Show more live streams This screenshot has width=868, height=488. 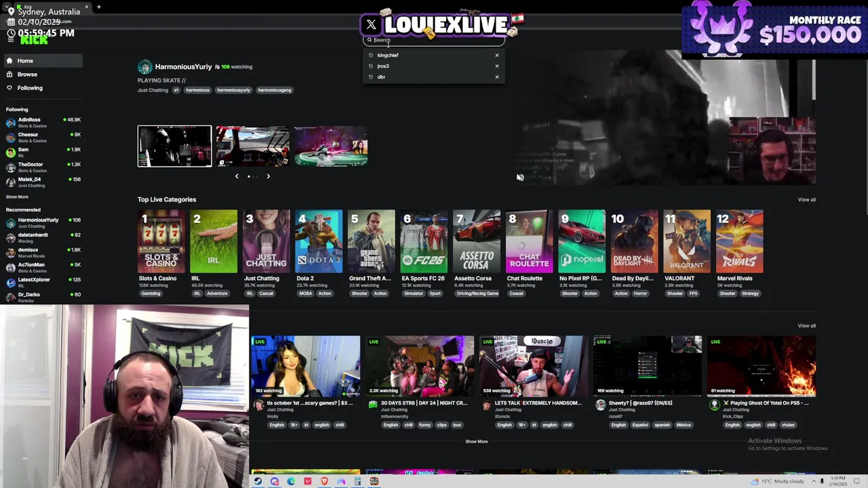click(x=477, y=442)
